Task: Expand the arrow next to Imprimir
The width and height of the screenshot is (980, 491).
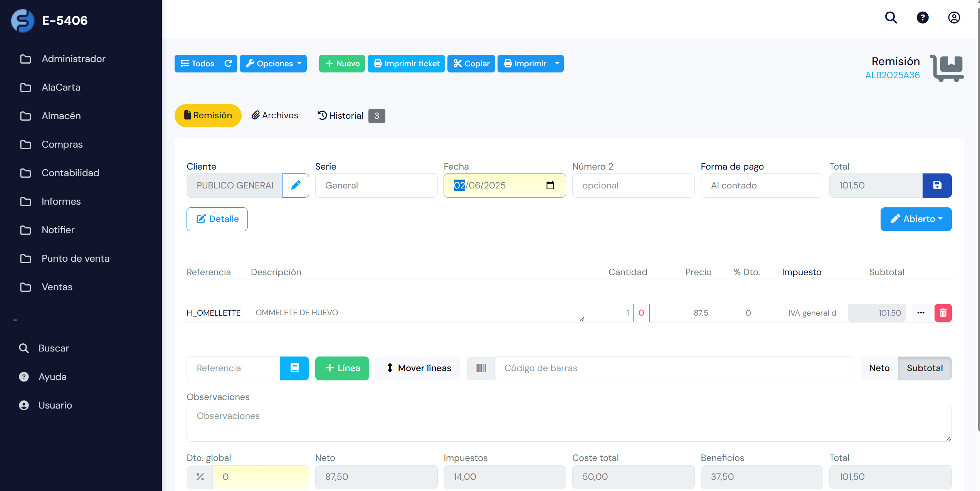Action: tap(557, 64)
